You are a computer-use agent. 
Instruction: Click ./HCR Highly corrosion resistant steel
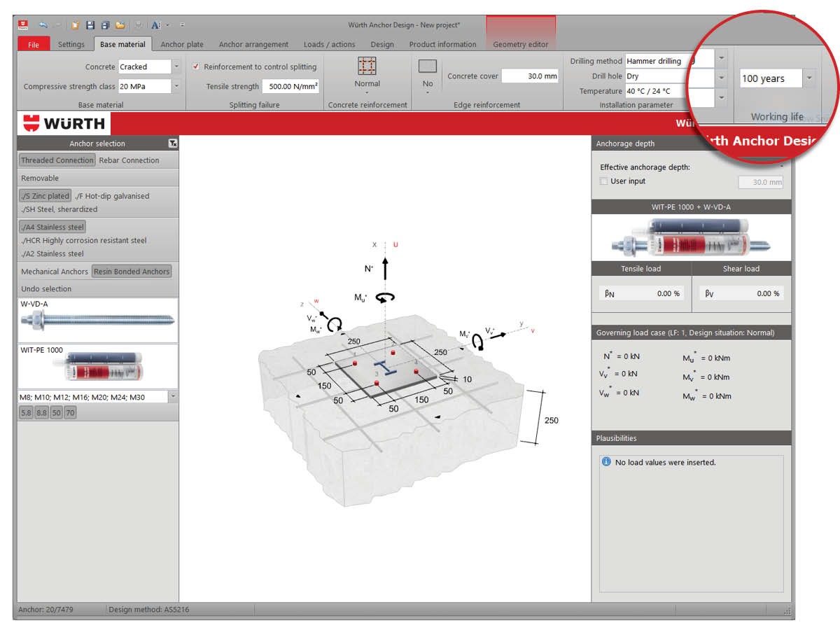[83, 241]
